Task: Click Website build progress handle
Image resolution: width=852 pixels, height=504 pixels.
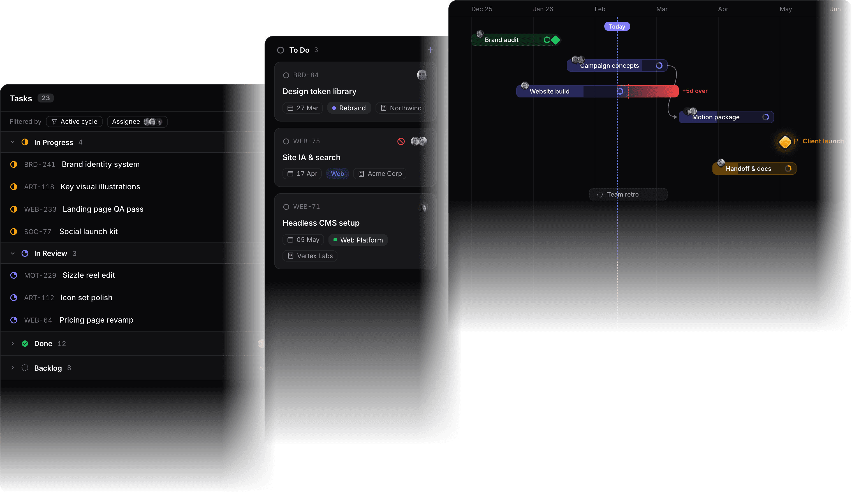Action: (x=620, y=91)
